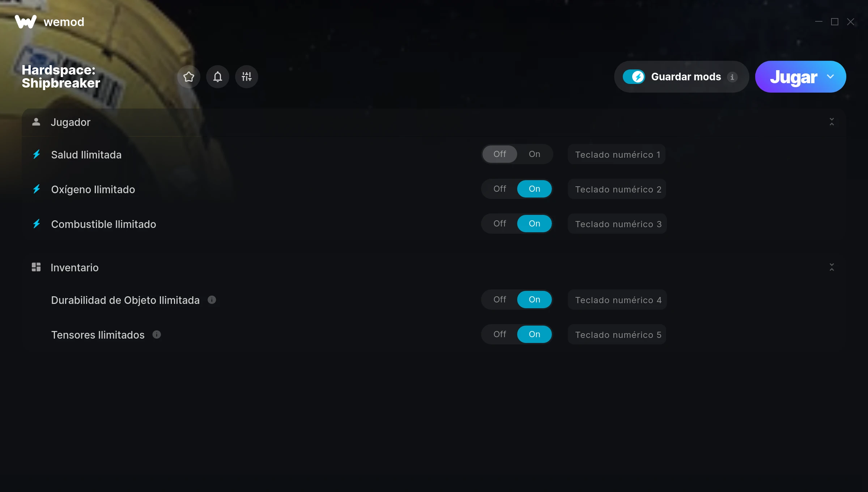868x492 pixels.
Task: Click lightning icon beside Salud Ilimitada
Action: [x=37, y=154]
